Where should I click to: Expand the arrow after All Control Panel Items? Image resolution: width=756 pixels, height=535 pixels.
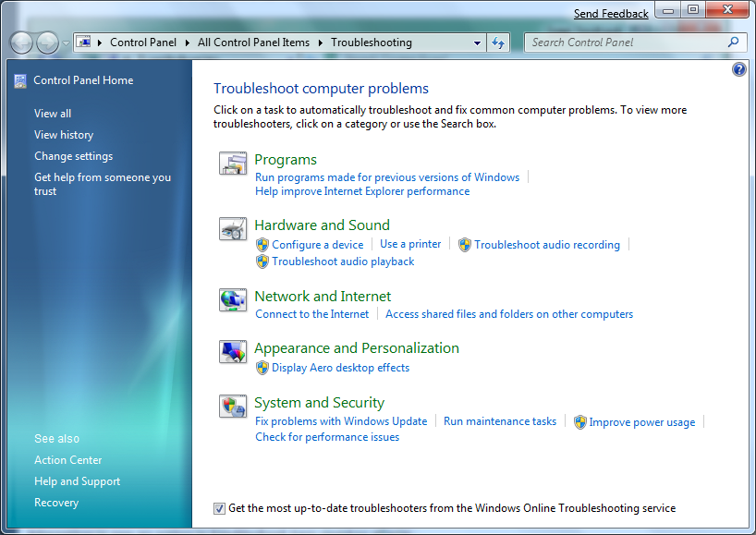coord(320,43)
